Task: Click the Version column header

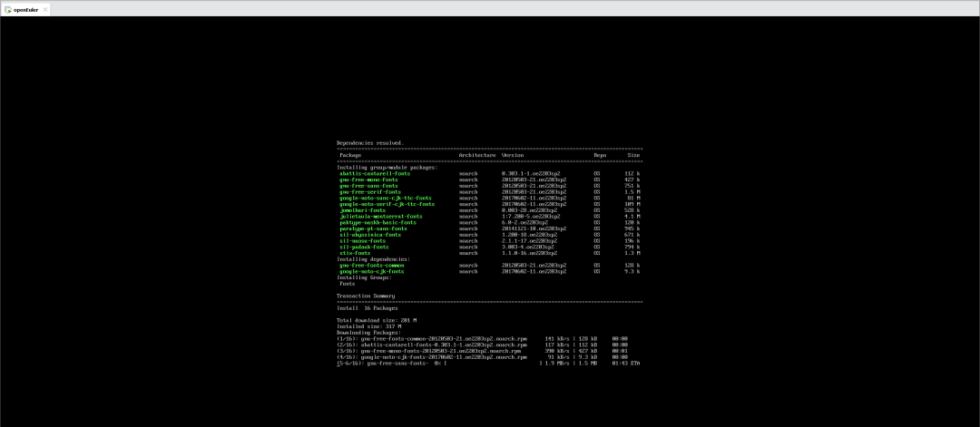Action: (513, 155)
